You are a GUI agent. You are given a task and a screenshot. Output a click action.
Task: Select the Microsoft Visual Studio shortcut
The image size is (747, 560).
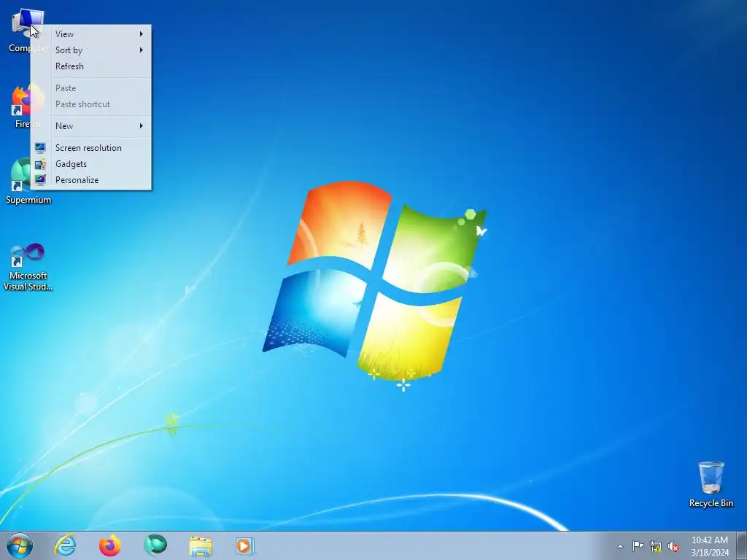tap(28, 267)
